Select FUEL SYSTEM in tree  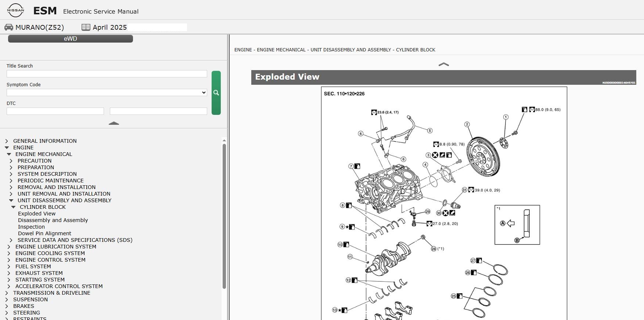pos(33,266)
